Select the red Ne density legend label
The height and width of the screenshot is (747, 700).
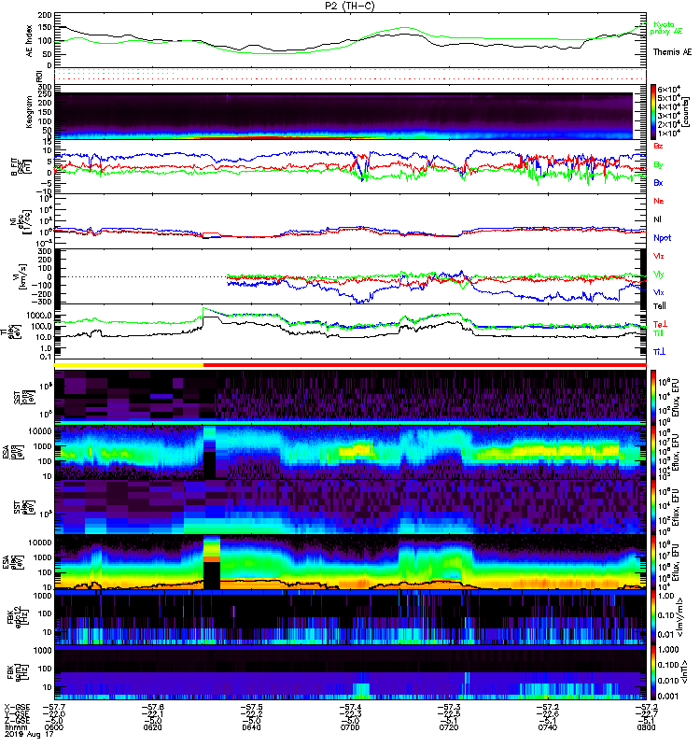pos(659,201)
